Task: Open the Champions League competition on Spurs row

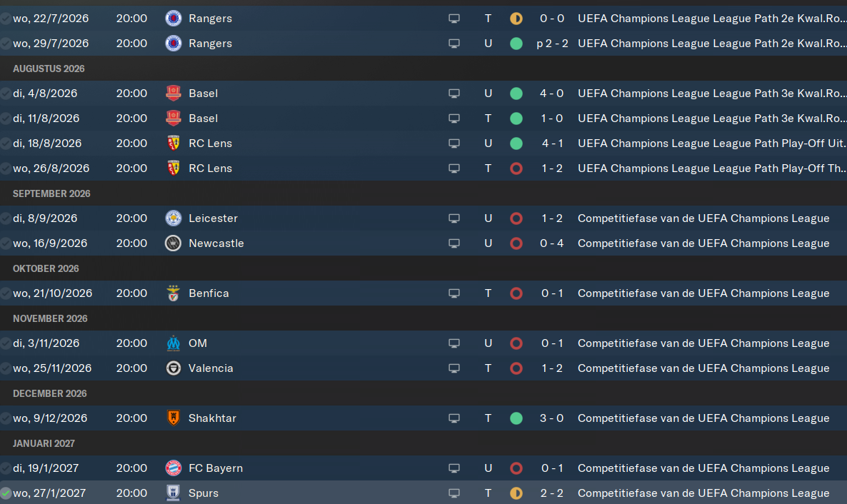Action: tap(703, 493)
